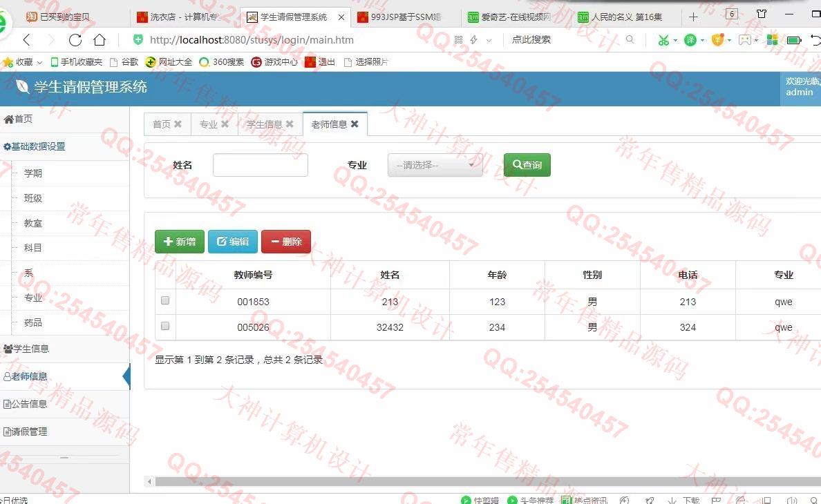Open 系 in the sidebar tree

[29, 273]
